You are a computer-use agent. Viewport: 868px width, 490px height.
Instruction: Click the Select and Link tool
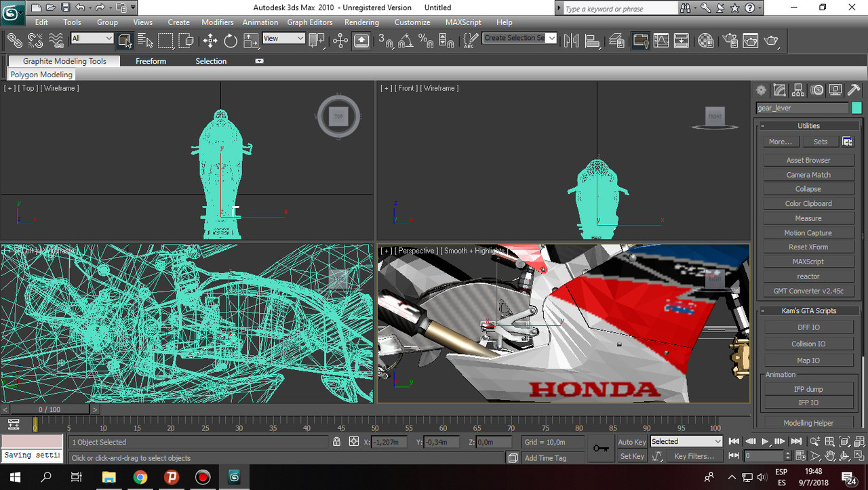[x=15, y=41]
